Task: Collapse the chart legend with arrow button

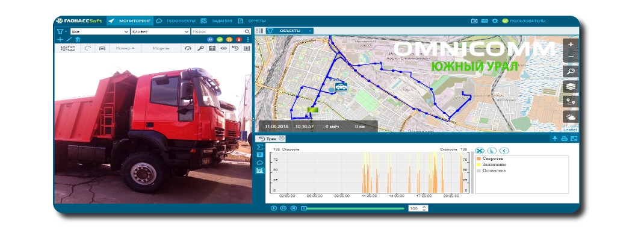Action: [504, 151]
